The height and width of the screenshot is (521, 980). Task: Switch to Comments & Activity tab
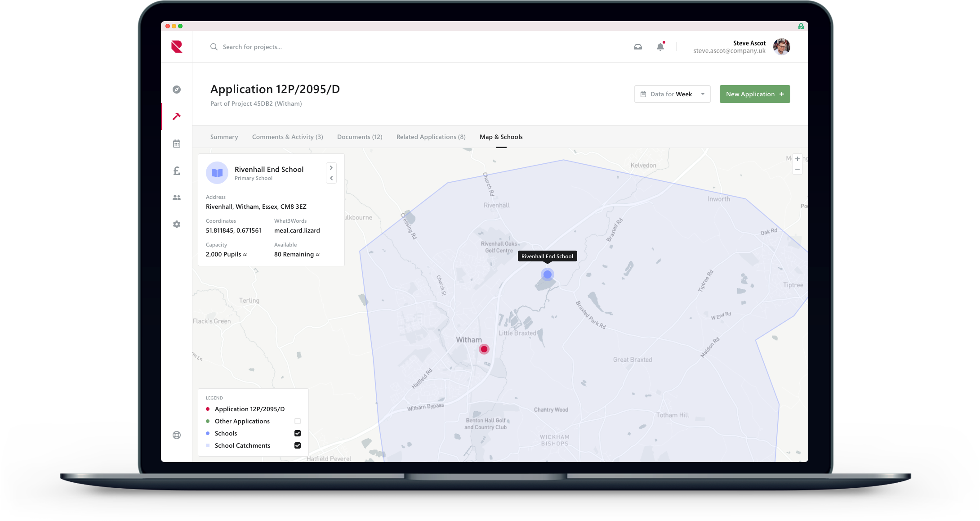287,137
